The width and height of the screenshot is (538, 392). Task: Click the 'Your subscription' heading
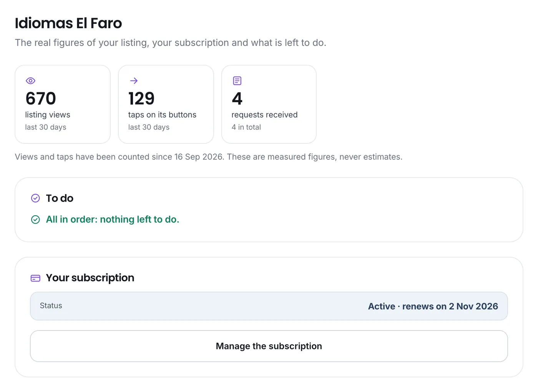point(90,278)
